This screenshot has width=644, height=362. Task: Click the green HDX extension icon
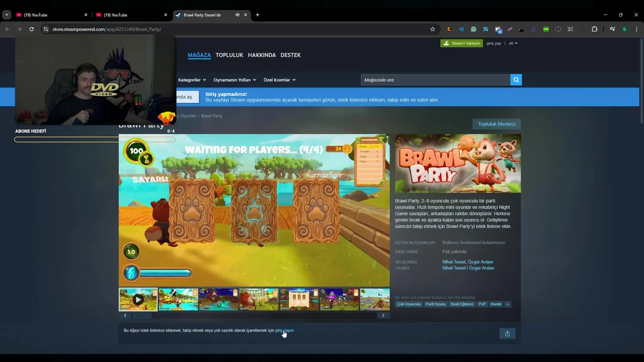pyautogui.click(x=546, y=29)
